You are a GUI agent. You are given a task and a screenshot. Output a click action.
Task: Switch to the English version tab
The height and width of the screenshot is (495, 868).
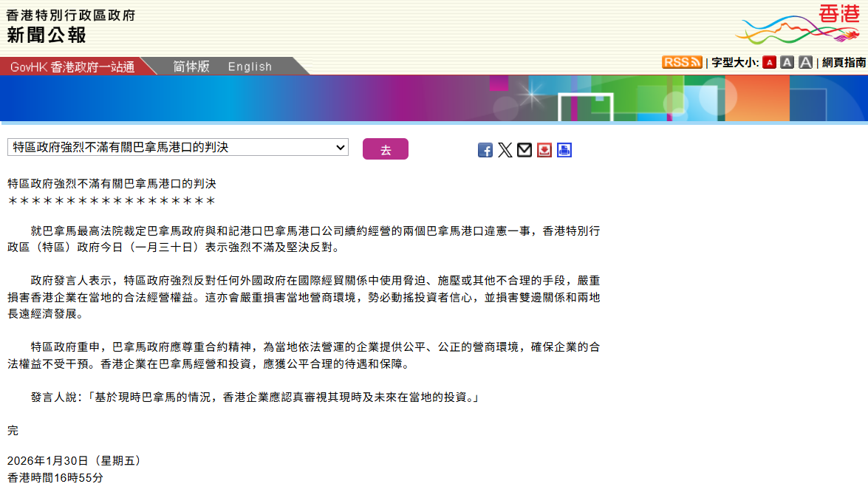tap(250, 66)
